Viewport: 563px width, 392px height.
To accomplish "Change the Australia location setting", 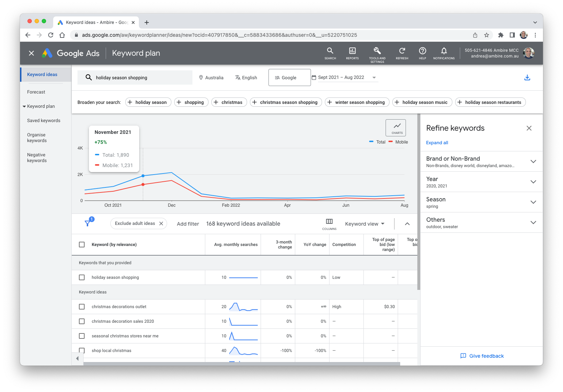I will coord(211,77).
